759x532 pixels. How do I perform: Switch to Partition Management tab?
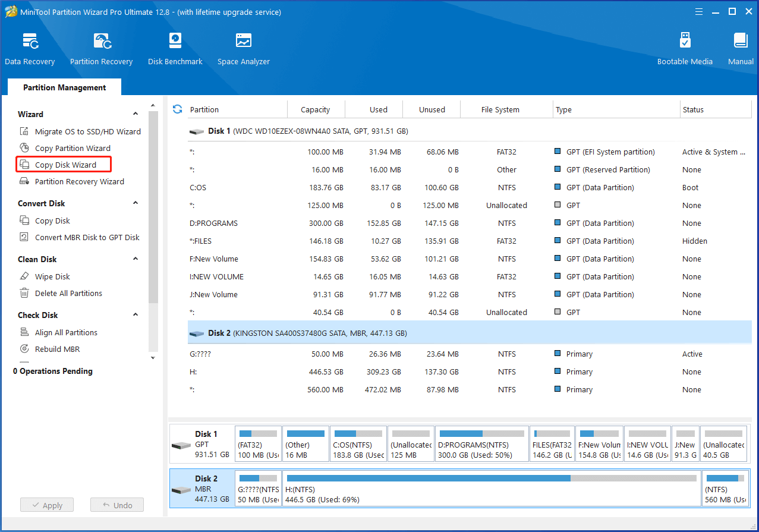click(x=65, y=87)
